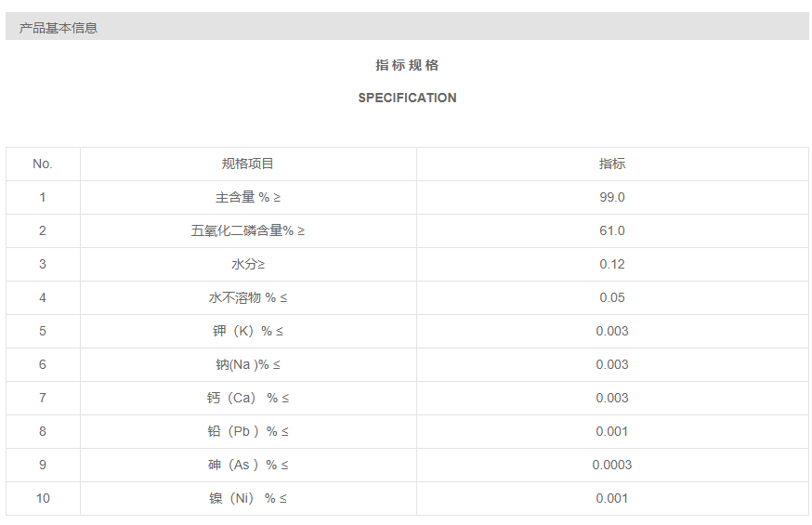Image resolution: width=812 pixels, height=525 pixels.
Task: Click the 规格项目 column header
Action: pos(248,164)
